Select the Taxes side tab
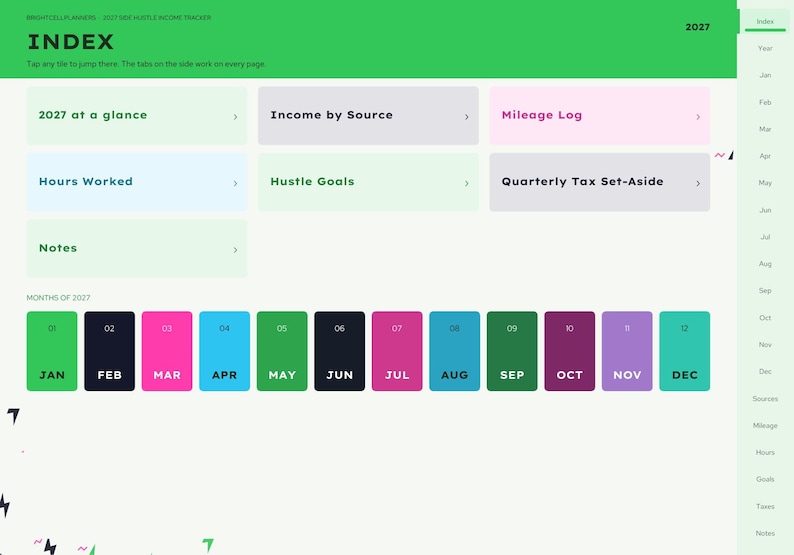 click(765, 506)
